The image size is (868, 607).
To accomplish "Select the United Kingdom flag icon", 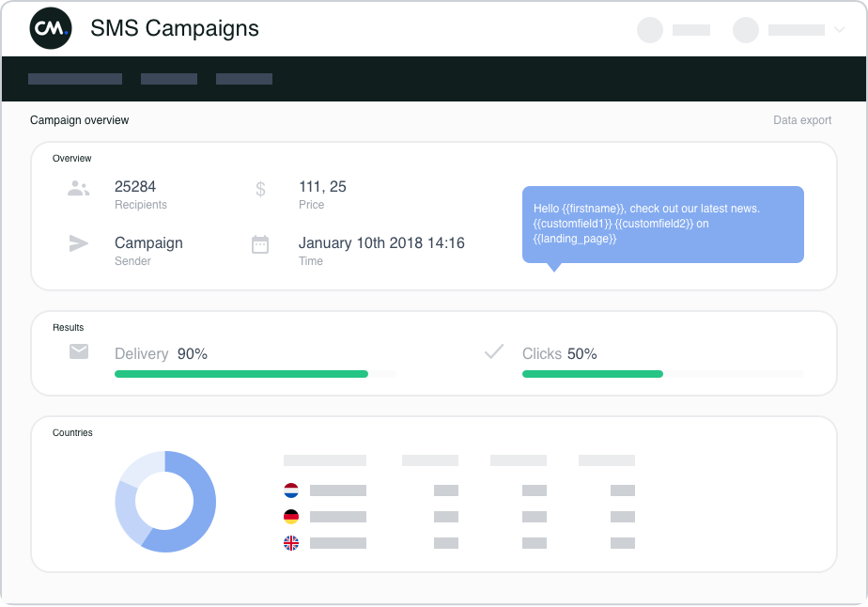I will 292,542.
